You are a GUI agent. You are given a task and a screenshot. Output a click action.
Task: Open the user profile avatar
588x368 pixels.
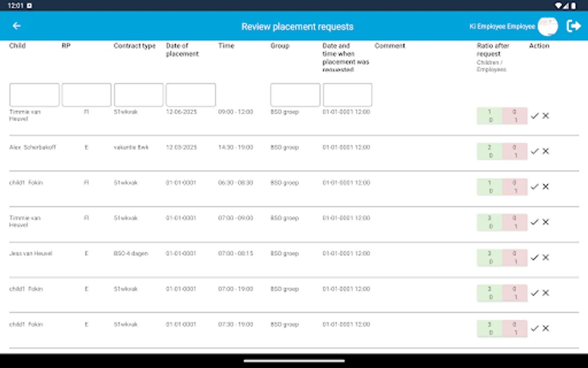click(548, 26)
